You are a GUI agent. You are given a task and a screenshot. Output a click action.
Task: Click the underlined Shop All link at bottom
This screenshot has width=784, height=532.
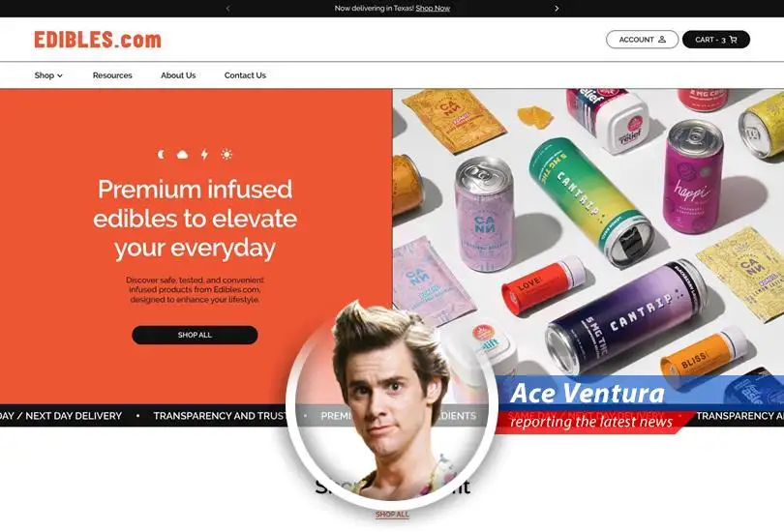(x=393, y=514)
